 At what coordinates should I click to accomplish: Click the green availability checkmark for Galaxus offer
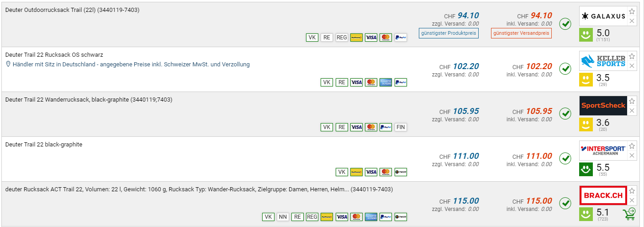click(x=565, y=24)
